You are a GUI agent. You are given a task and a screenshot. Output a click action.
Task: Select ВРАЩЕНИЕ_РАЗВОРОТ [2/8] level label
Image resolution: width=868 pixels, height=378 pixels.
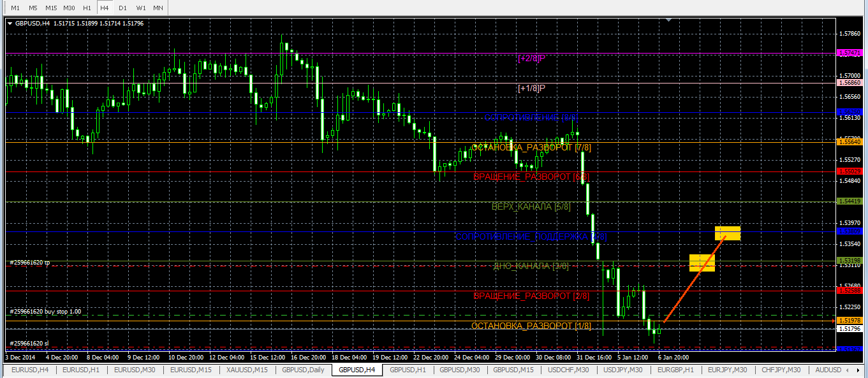(x=531, y=296)
